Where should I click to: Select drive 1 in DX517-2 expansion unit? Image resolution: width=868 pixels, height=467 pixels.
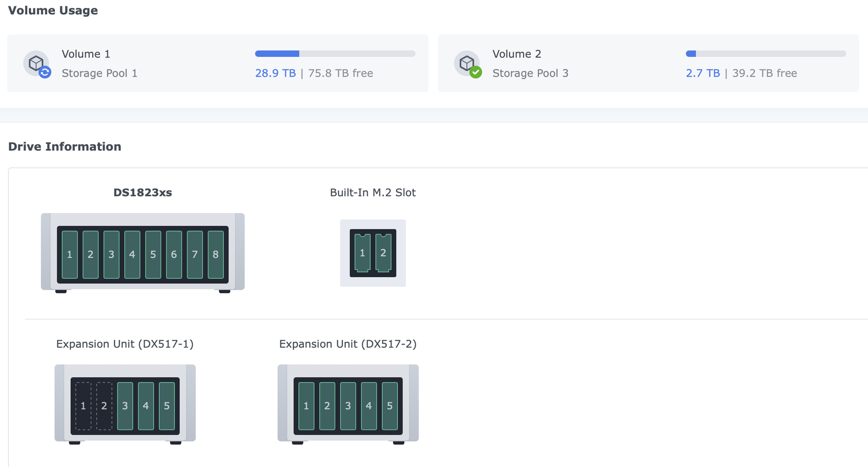point(306,406)
